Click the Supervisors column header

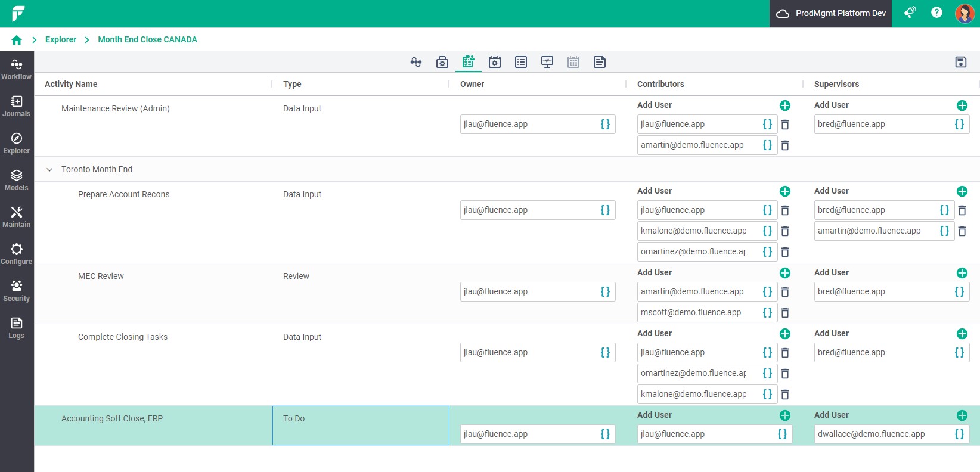tap(836, 84)
